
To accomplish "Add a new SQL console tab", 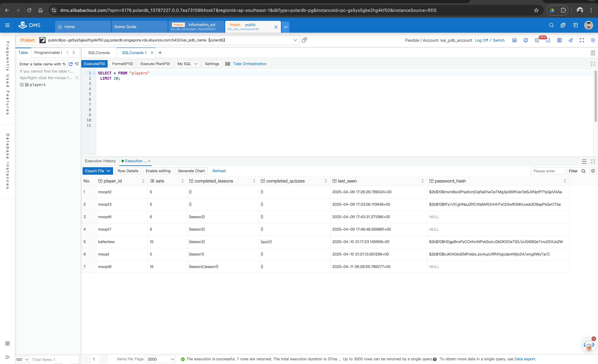I will [160, 53].
